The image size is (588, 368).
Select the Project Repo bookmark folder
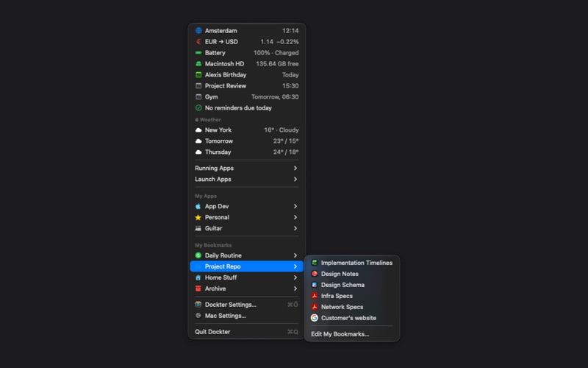(246, 266)
